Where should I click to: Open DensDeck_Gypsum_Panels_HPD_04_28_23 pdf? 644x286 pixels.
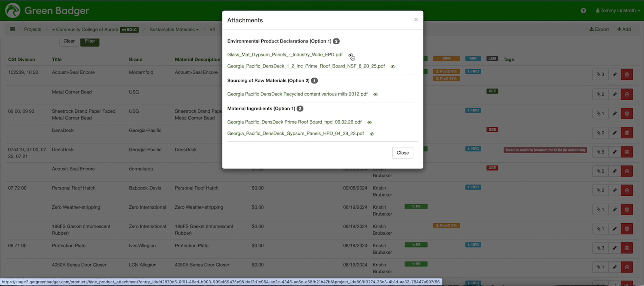pos(295,134)
